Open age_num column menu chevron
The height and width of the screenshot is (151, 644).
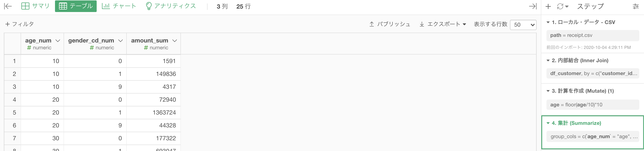58,41
